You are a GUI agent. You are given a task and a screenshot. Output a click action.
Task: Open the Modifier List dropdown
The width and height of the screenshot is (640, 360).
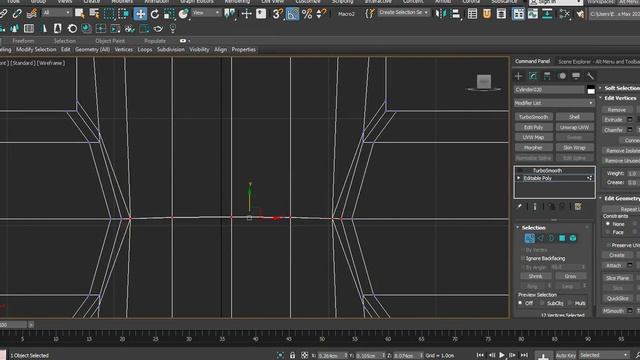coord(554,103)
